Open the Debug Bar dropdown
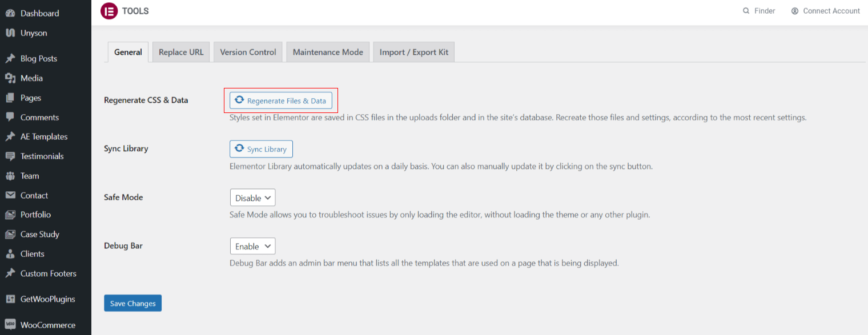The image size is (868, 335). pyautogui.click(x=252, y=247)
